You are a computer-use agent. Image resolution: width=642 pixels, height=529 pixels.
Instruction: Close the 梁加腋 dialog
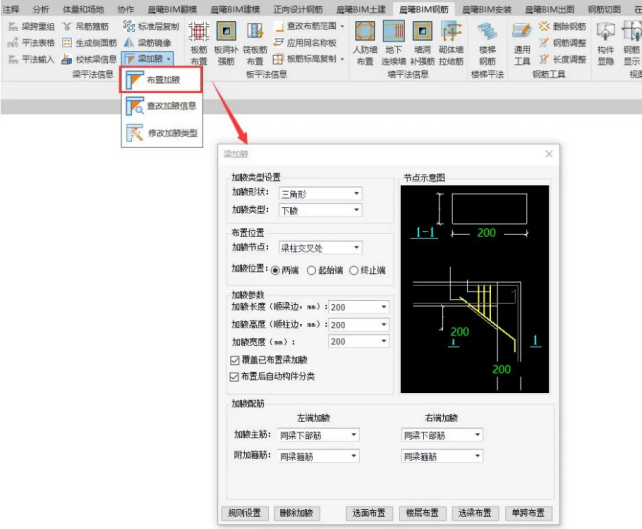click(549, 154)
